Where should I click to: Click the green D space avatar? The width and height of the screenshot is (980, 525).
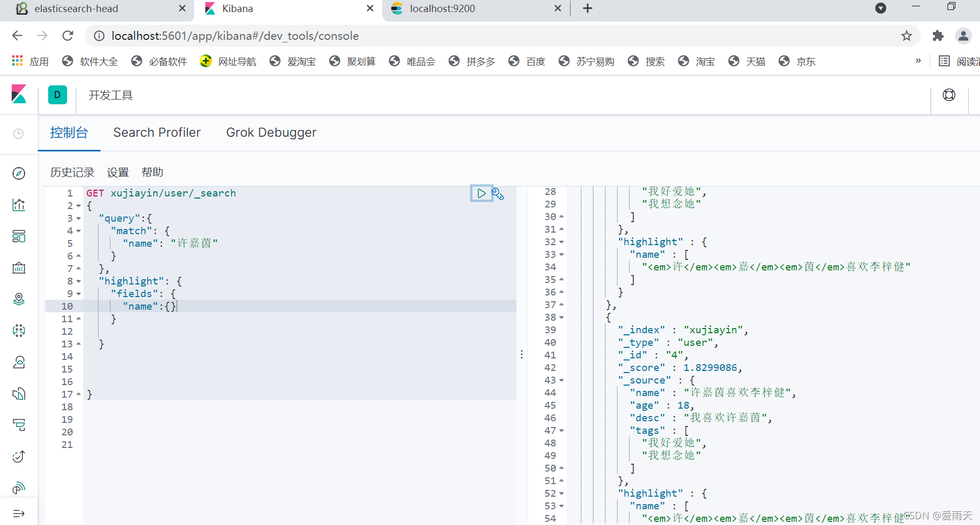[x=58, y=95]
